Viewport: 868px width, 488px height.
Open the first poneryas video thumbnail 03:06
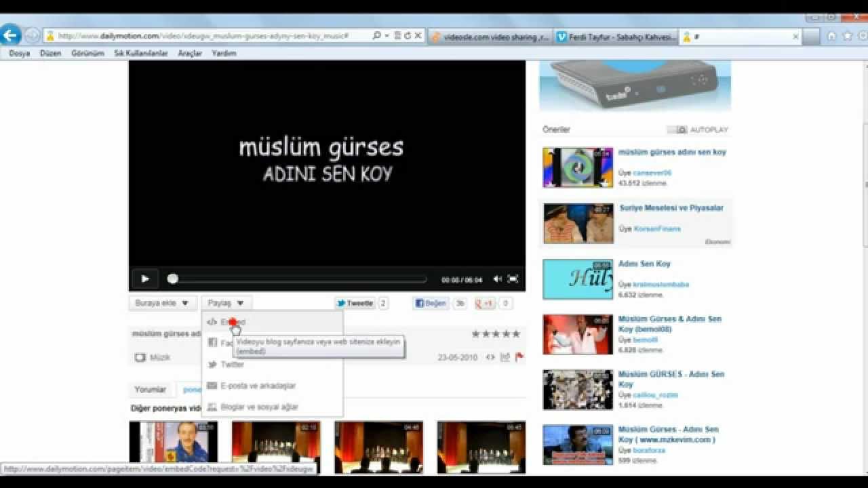point(174,447)
